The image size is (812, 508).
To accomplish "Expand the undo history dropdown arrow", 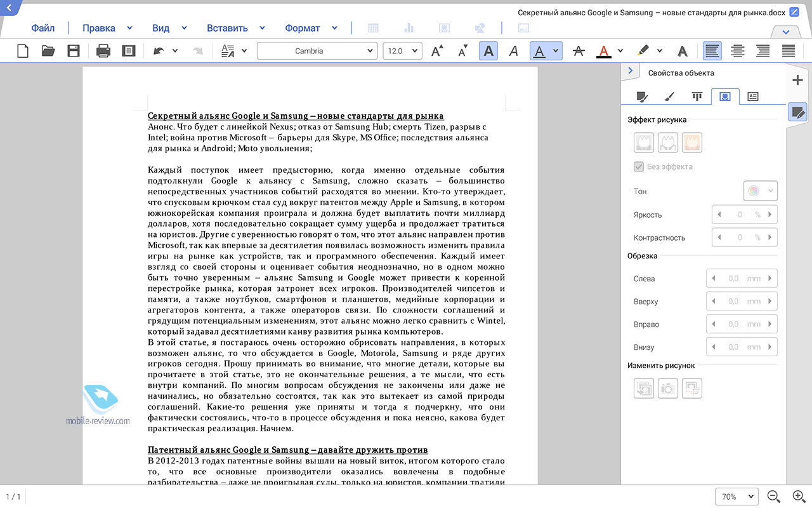I will pyautogui.click(x=176, y=51).
